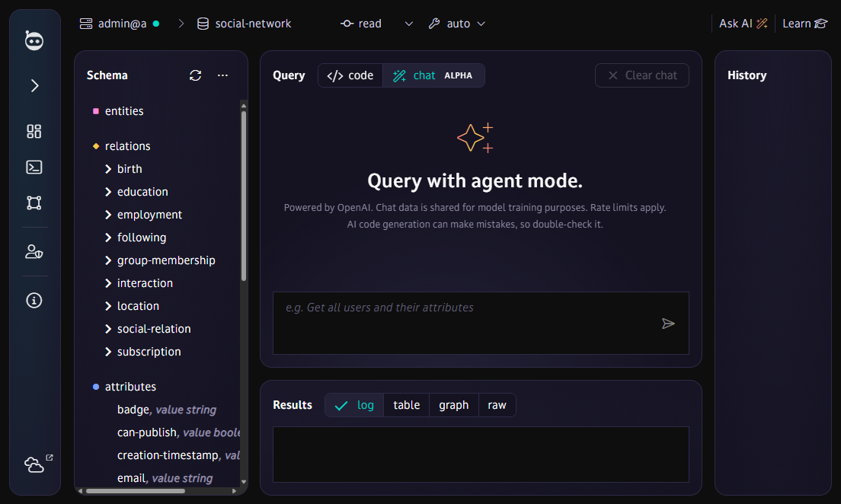Click the breadcrumb chevron after admin@a
This screenshot has width=841, height=504.
pyautogui.click(x=181, y=24)
